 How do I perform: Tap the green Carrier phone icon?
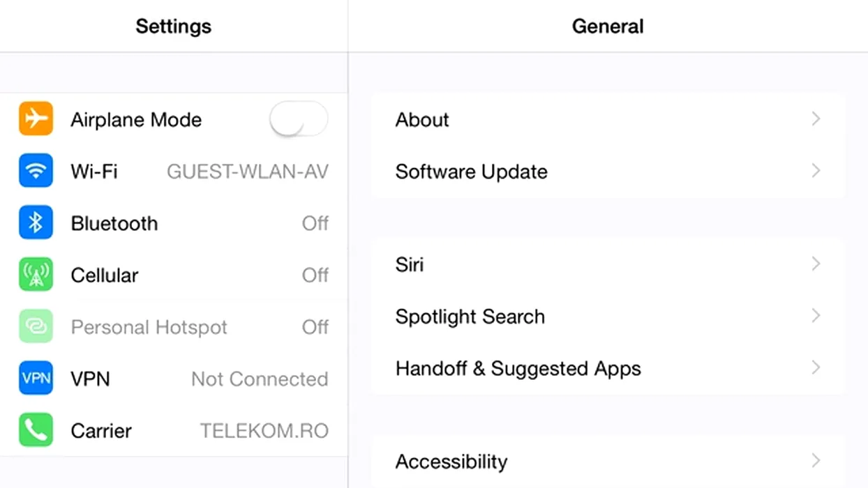coord(36,430)
